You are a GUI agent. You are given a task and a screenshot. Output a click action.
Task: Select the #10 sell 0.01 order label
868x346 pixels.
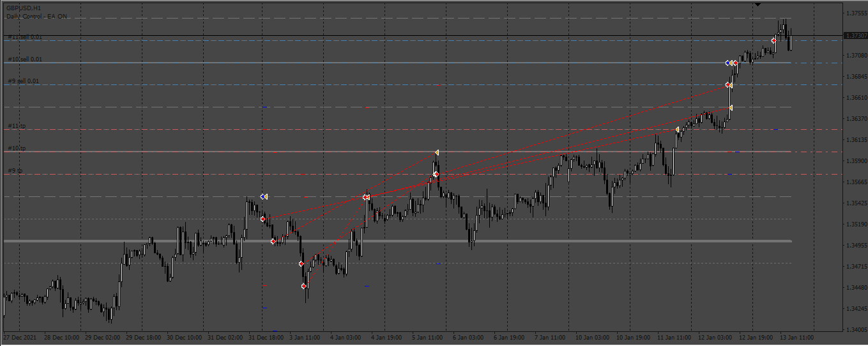click(25, 59)
